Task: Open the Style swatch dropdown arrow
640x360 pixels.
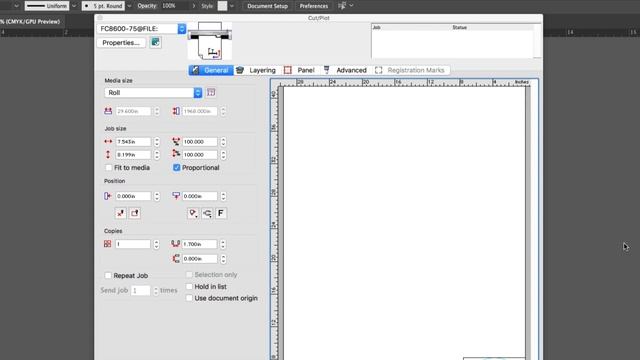Action: pyautogui.click(x=232, y=6)
